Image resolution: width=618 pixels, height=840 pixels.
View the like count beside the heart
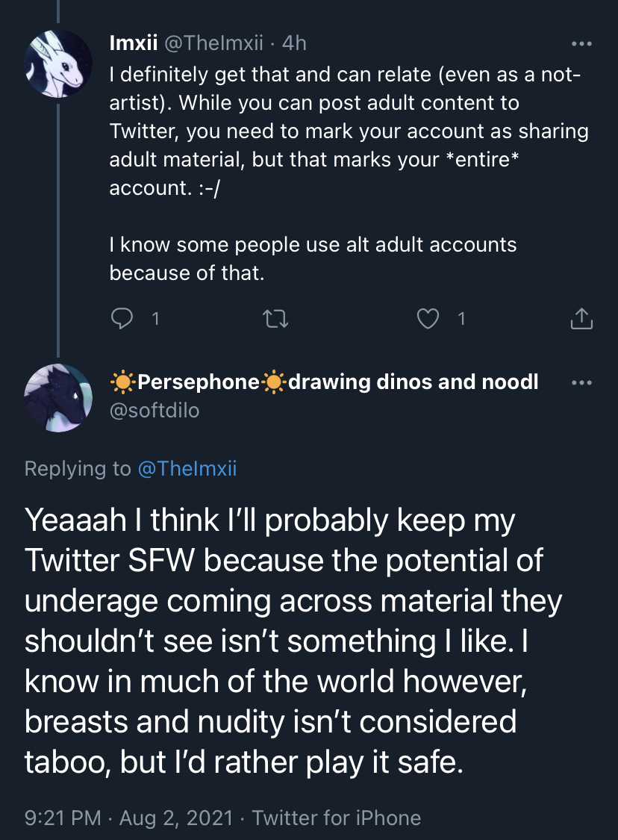[x=461, y=319]
